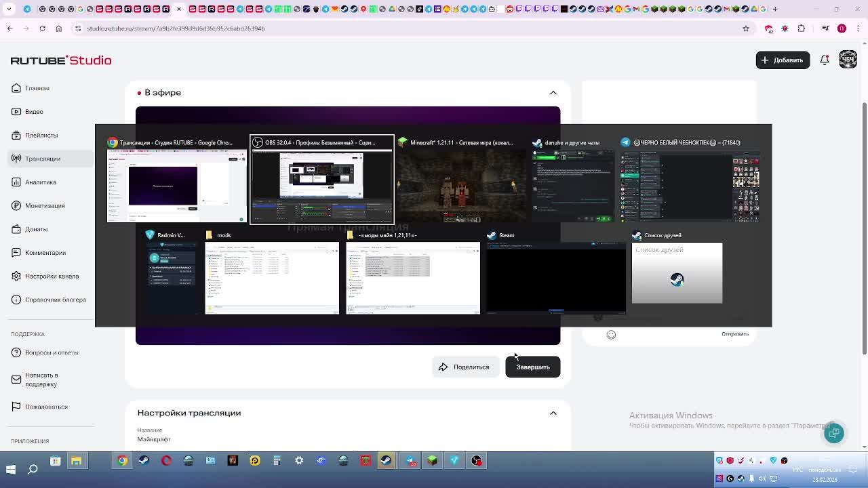
Task: Go back in Chrome history
Action: tap(9, 28)
